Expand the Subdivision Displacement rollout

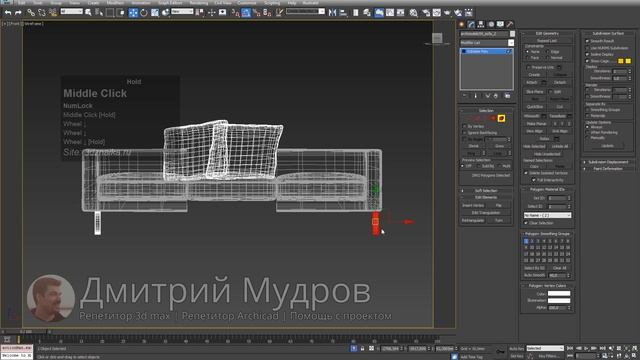click(x=608, y=162)
